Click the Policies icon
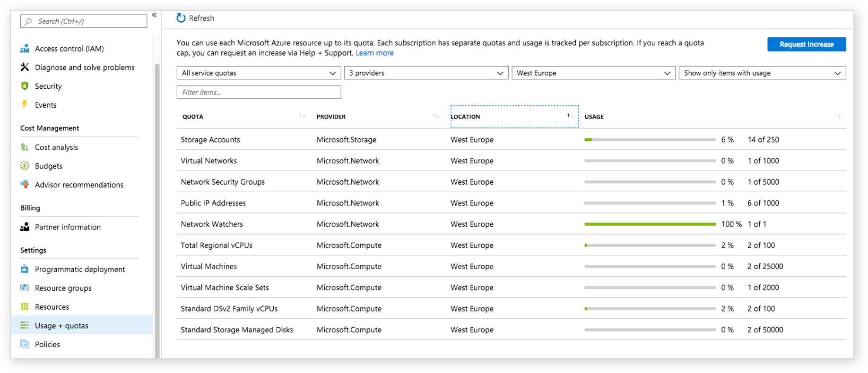868x373 pixels. click(25, 344)
